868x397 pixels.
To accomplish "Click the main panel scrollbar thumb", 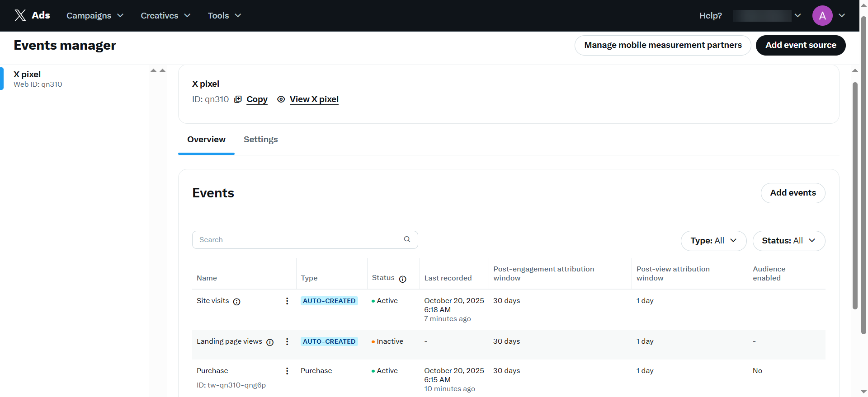I will (x=855, y=196).
